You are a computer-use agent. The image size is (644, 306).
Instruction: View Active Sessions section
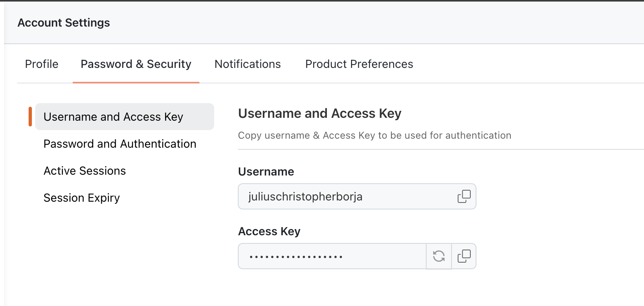85,171
